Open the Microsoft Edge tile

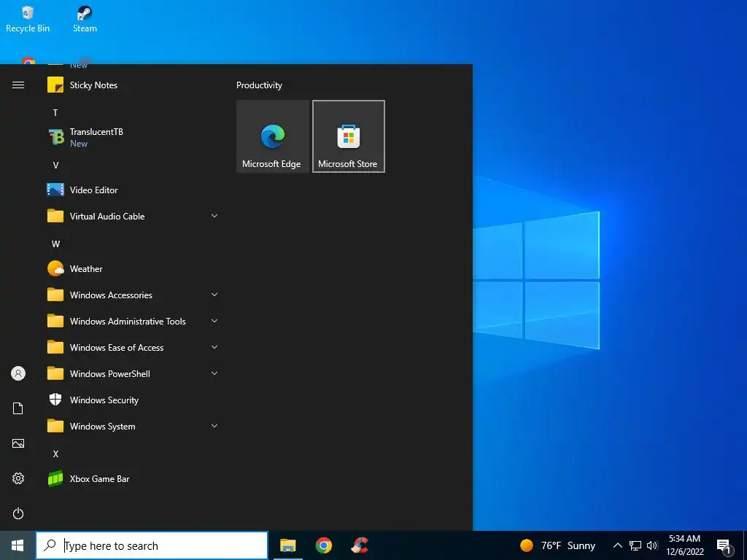[x=273, y=136]
